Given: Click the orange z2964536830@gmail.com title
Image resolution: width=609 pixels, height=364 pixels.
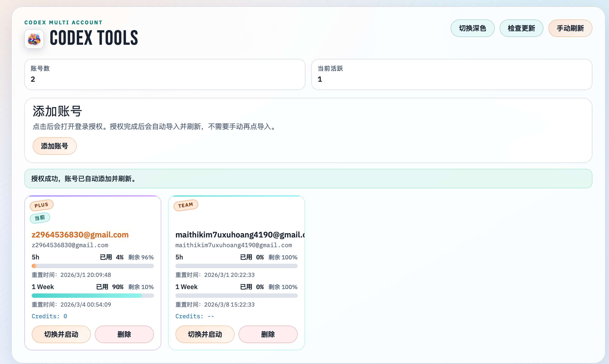Looking at the screenshot, I should (80, 235).
